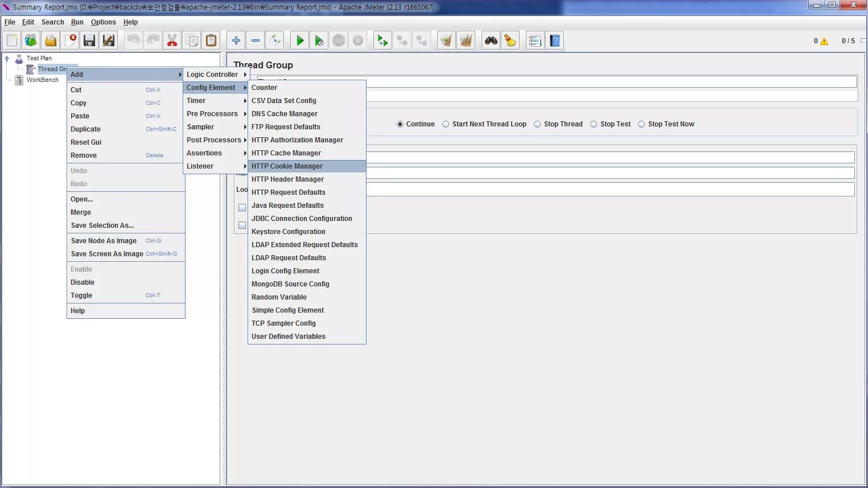Screen dimensions: 868x488
Task: Click the Remote Start All icon
Action: [382, 40]
